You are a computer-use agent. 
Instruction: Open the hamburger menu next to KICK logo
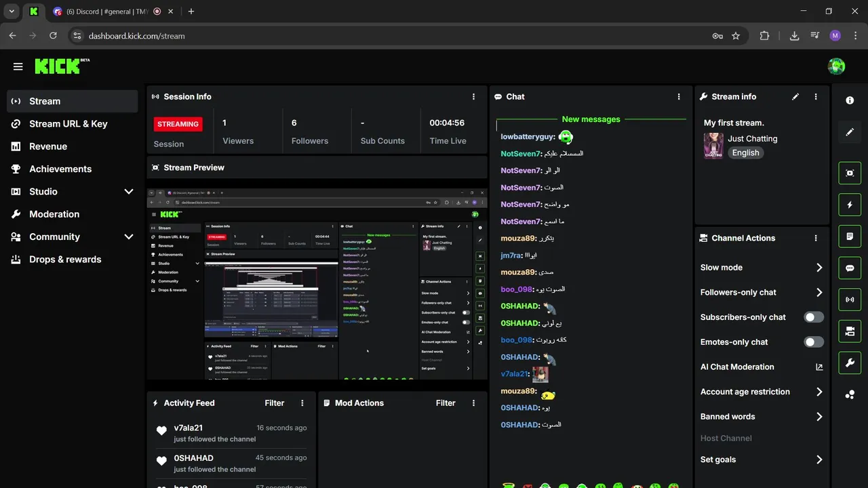pos(18,66)
